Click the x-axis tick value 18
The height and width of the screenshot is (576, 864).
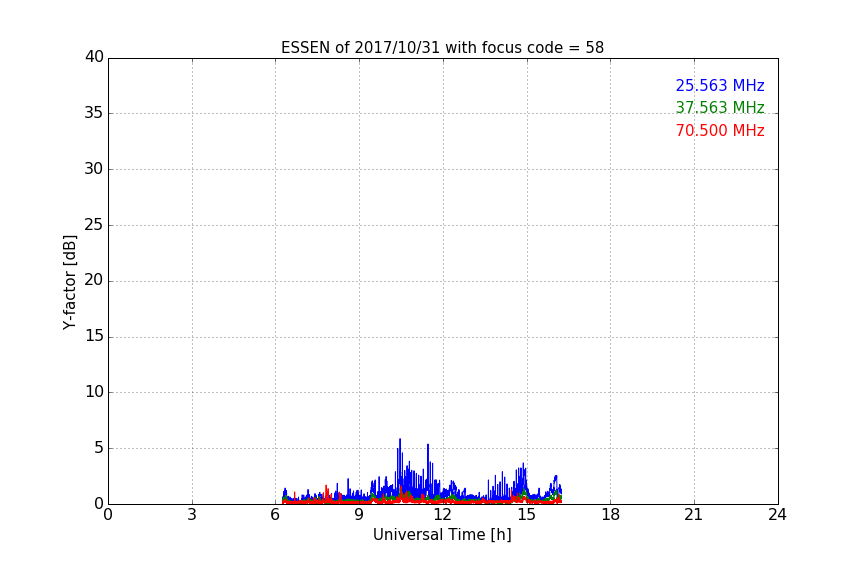pyautogui.click(x=610, y=515)
